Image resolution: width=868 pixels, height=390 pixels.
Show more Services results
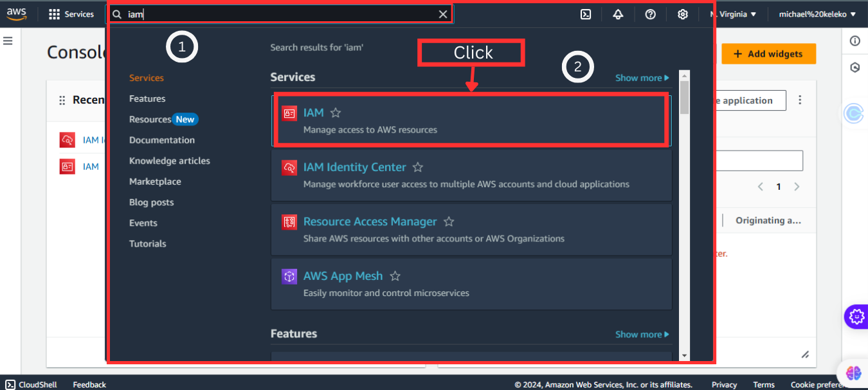(642, 78)
